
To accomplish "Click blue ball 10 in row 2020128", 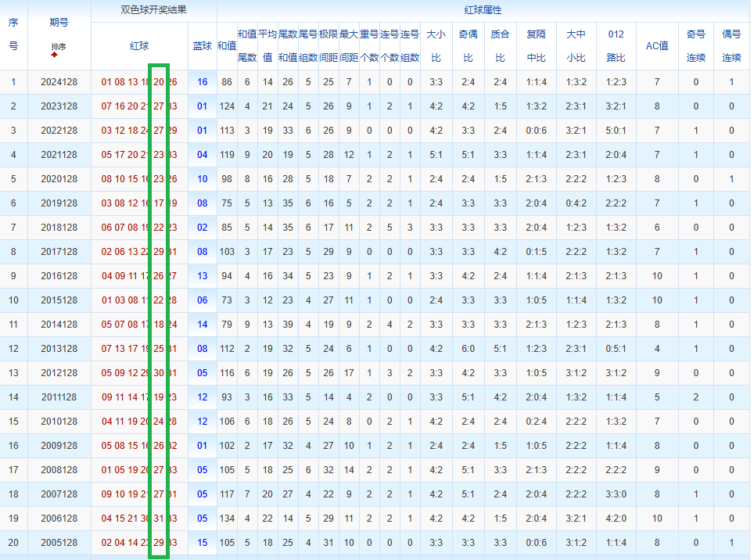I will tap(203, 179).
